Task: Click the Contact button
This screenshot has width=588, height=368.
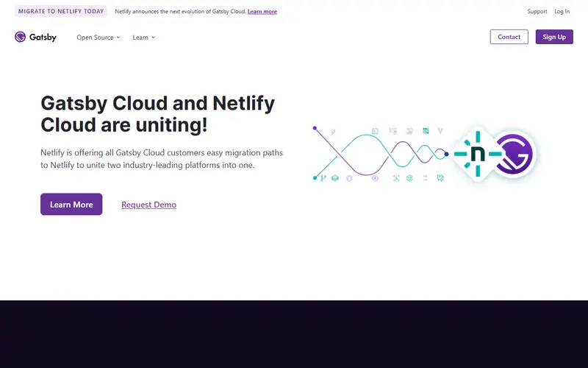Action: click(509, 37)
